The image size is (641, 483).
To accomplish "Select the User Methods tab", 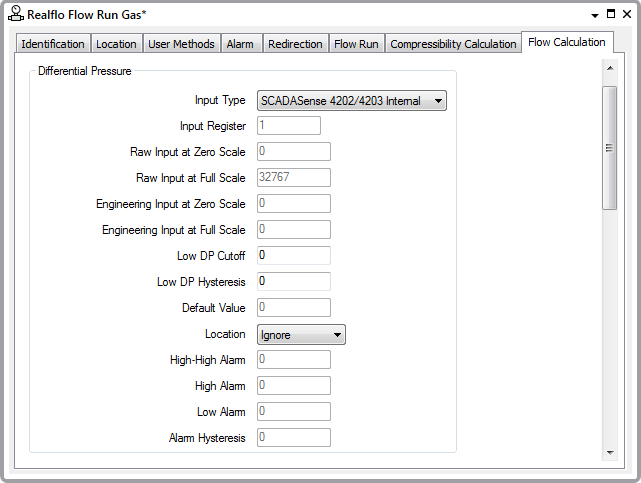I will point(181,44).
